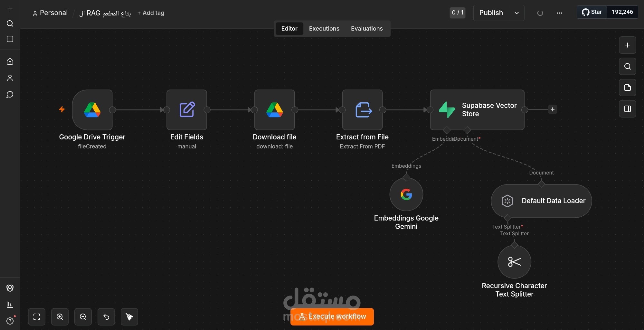644x330 pixels.
Task: Add a sticky note to canvas
Action: pos(628,88)
